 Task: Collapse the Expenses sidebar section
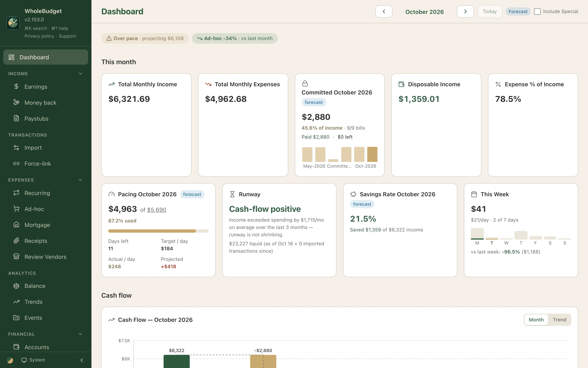tap(80, 180)
